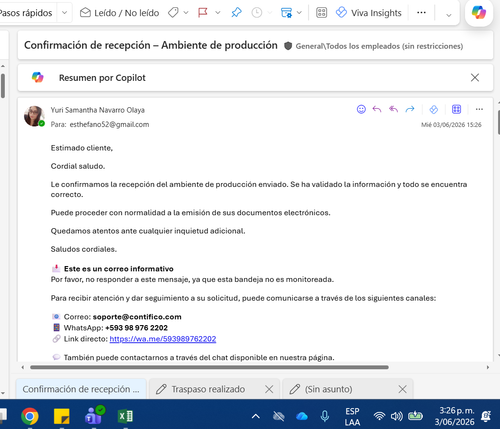
Task: Open the ESP LAA language switcher
Action: pyautogui.click(x=352, y=417)
